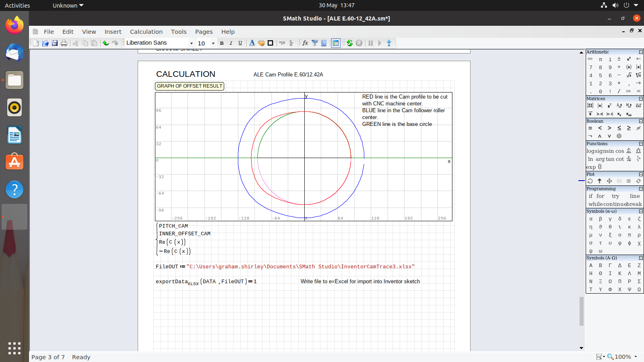Screen dimensions: 644x362
Task: Toggle the Plot Scale arrow tool
Action: [600, 181]
